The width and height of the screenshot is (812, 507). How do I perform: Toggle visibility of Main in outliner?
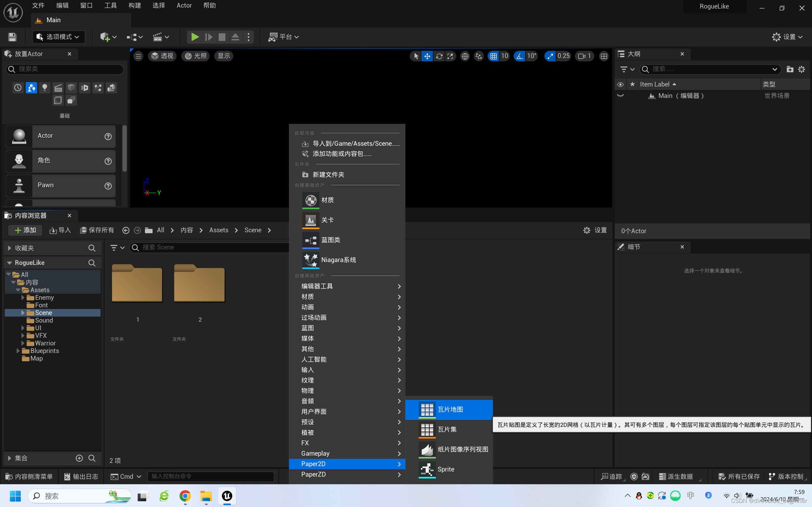point(620,96)
